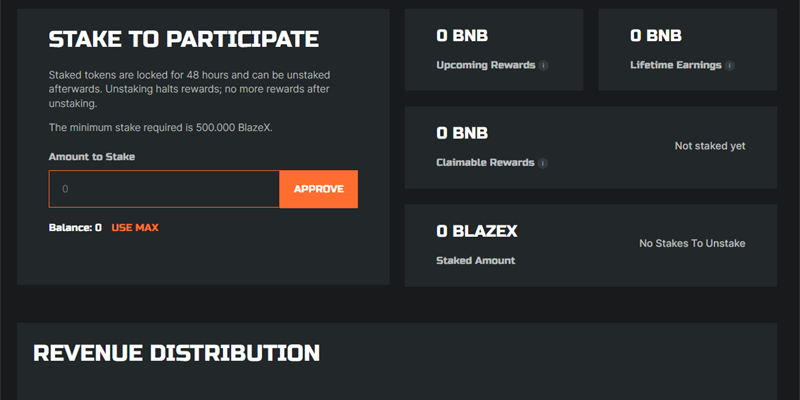Select the 0 BNB Upcoming Rewards value
The height and width of the screenshot is (400, 800).
click(x=462, y=37)
